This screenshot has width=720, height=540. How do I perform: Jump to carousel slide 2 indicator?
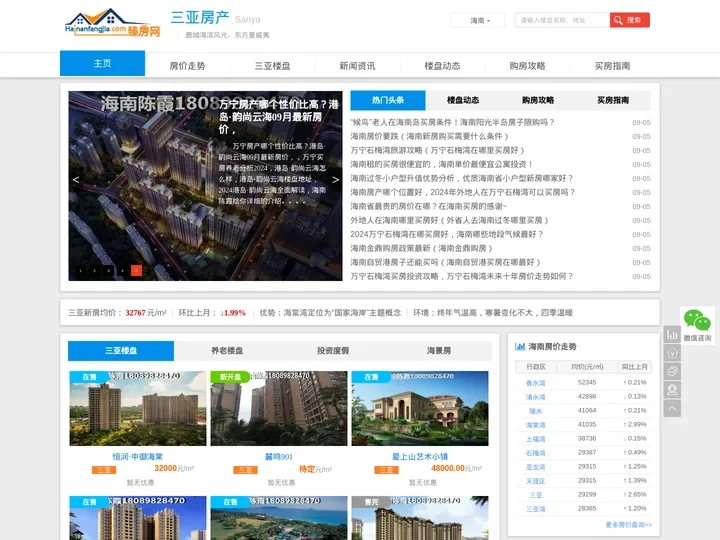click(95, 270)
